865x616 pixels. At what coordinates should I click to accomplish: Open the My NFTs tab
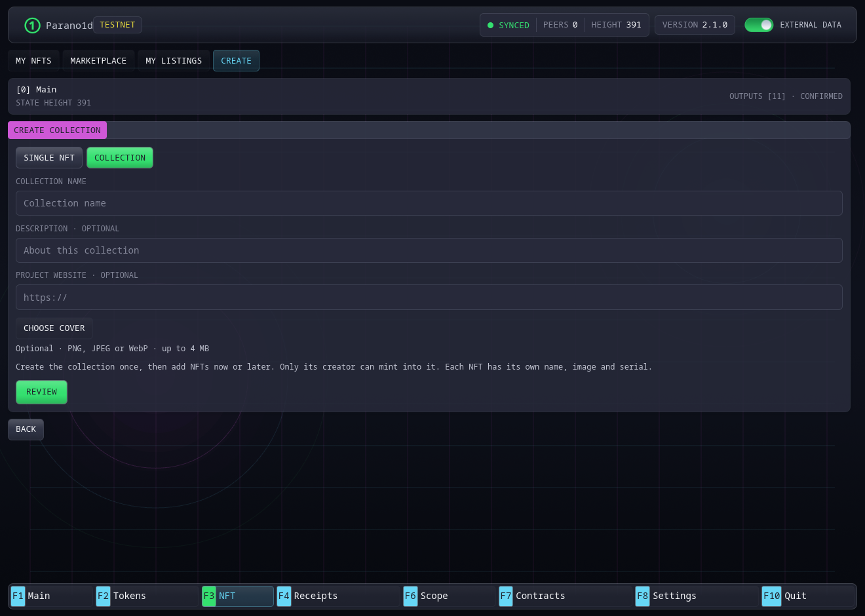pos(33,61)
